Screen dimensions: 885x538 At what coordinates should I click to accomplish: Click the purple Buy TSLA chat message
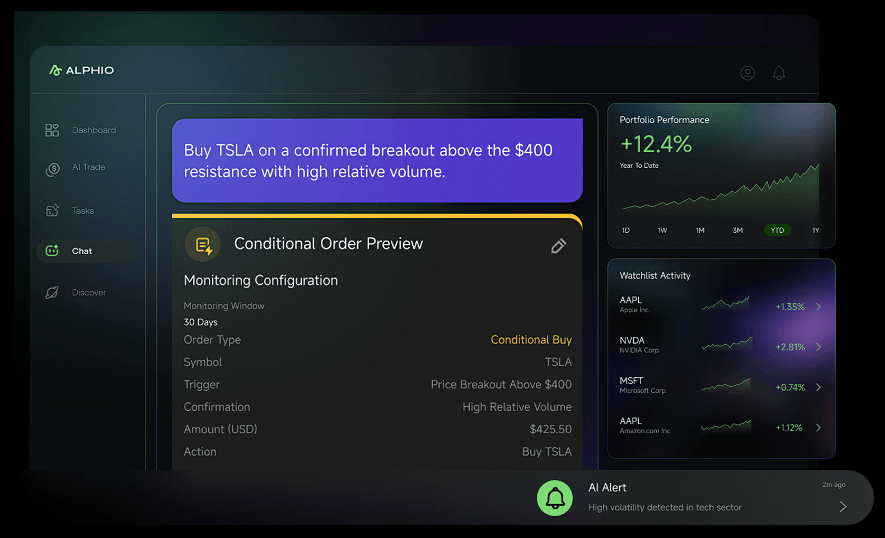[377, 160]
